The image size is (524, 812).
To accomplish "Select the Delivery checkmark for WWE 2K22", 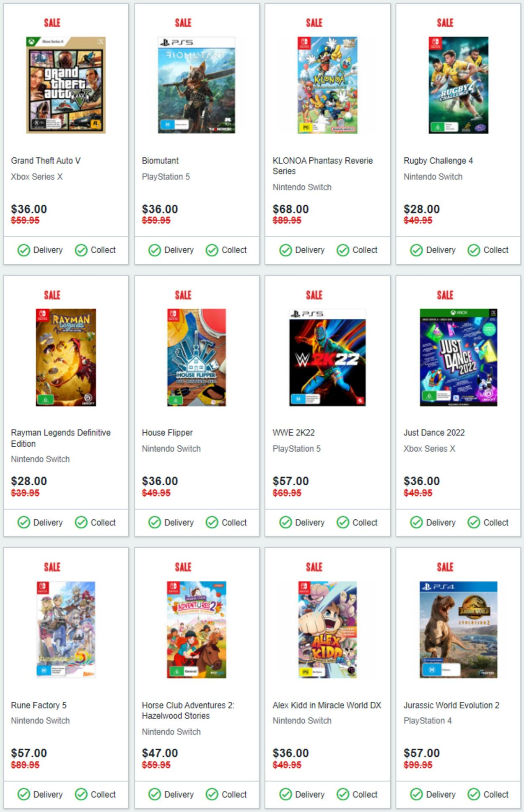I will pos(286,523).
